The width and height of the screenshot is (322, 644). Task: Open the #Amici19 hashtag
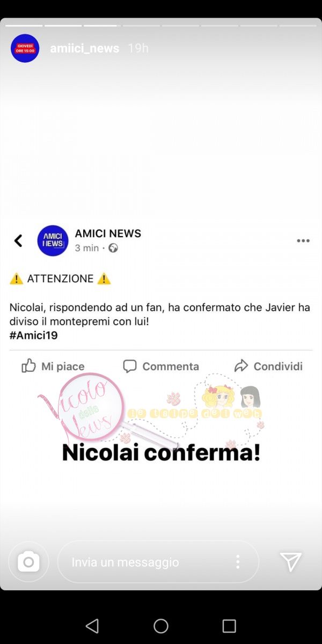pos(34,335)
